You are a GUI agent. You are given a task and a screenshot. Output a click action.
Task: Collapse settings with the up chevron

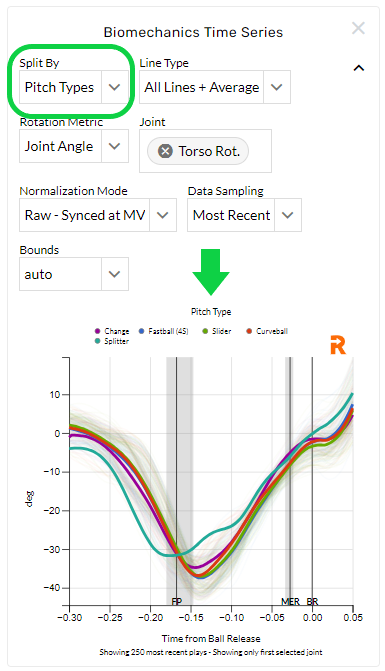tap(358, 68)
